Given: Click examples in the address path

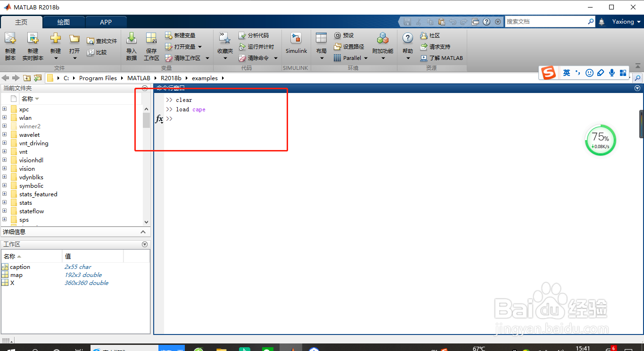Looking at the screenshot, I should click(205, 78).
